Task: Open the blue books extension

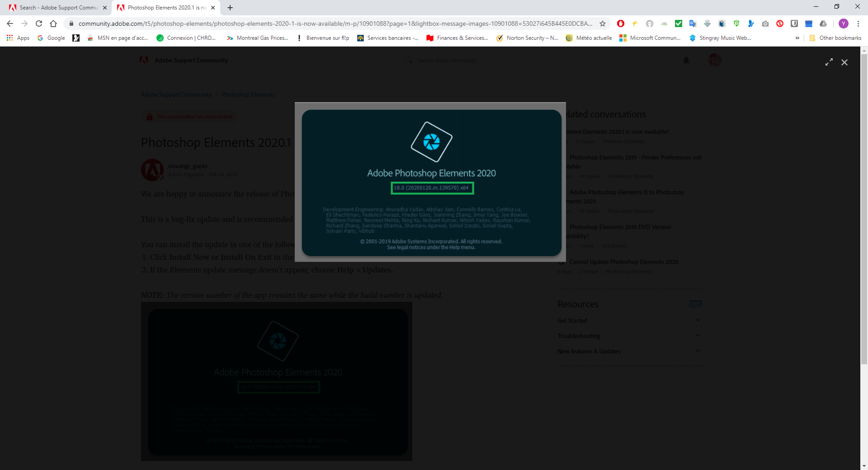Action: click(x=722, y=23)
